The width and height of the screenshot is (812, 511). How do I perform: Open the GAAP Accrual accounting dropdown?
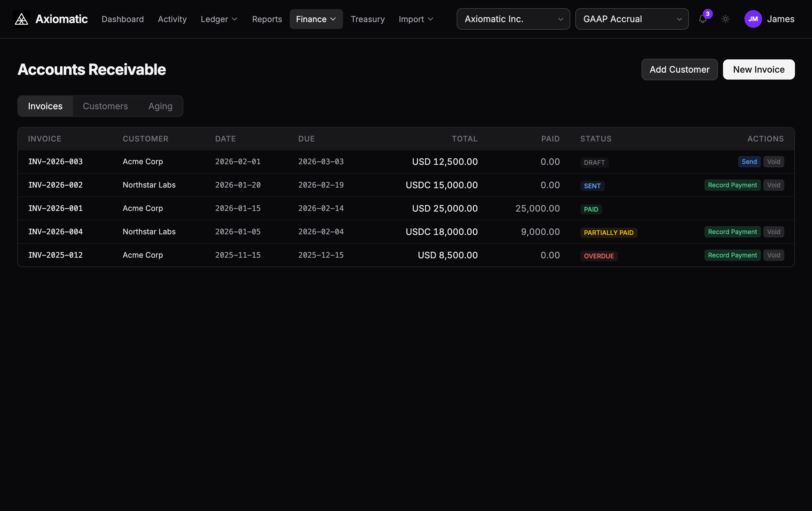pyautogui.click(x=631, y=19)
